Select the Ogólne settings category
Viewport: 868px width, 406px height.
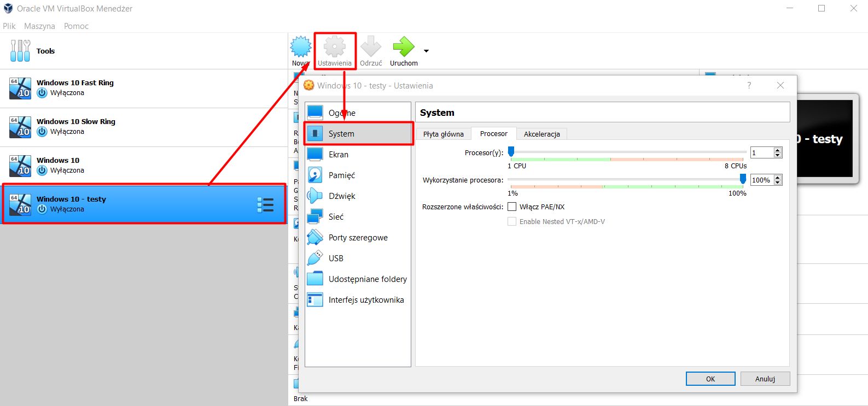click(x=358, y=113)
